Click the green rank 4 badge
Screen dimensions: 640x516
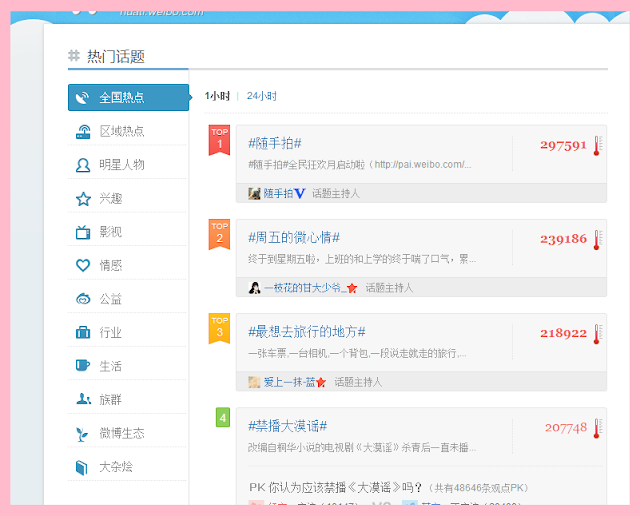(223, 418)
